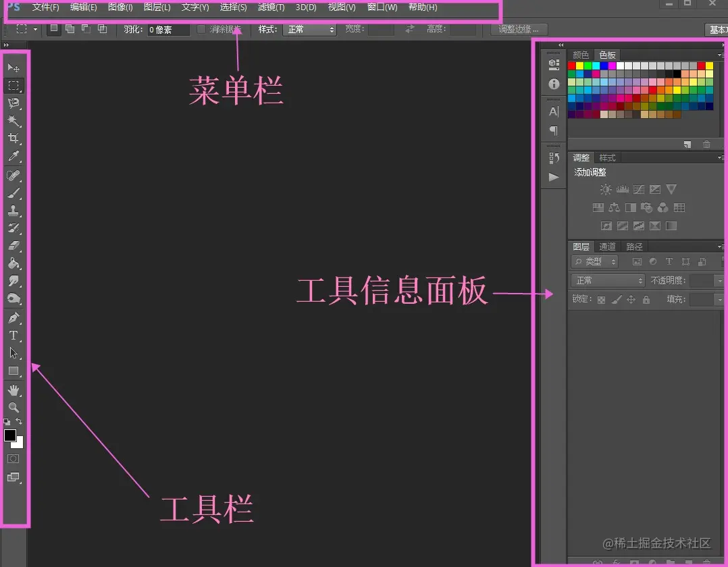Image resolution: width=728 pixels, height=567 pixels.
Task: Open the Paragraph panel icon
Action: 554,130
